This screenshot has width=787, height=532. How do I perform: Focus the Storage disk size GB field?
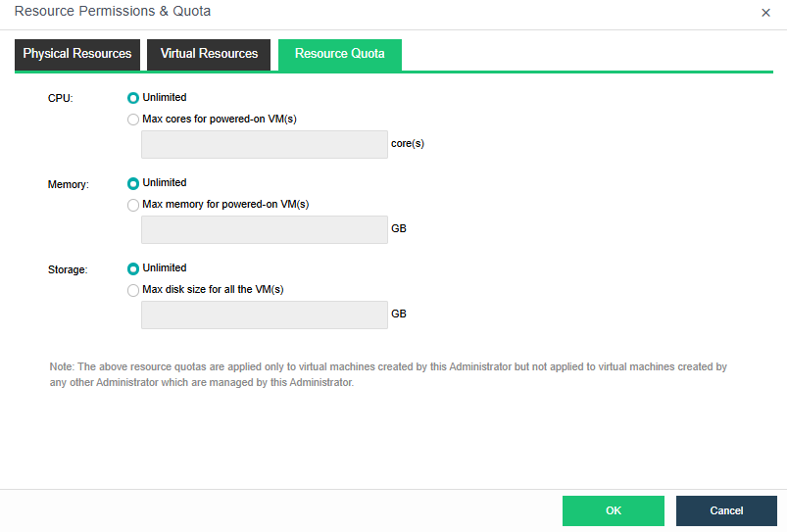265,314
